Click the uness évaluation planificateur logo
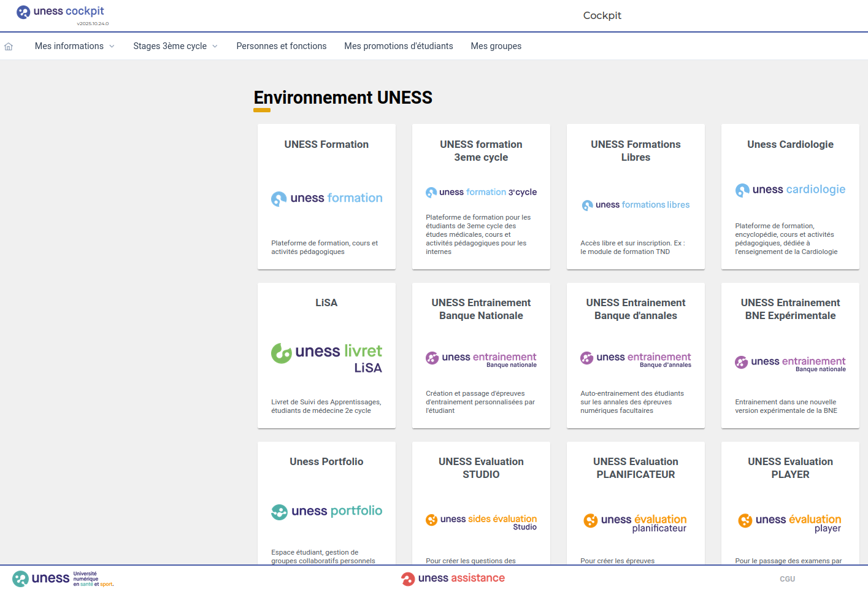Screen dimensions: 868x589 [636, 522]
